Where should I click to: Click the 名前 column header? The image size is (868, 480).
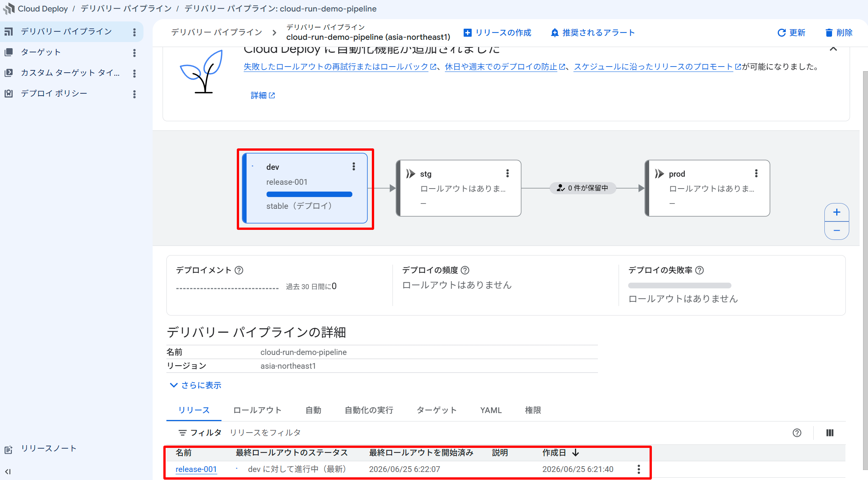point(184,452)
